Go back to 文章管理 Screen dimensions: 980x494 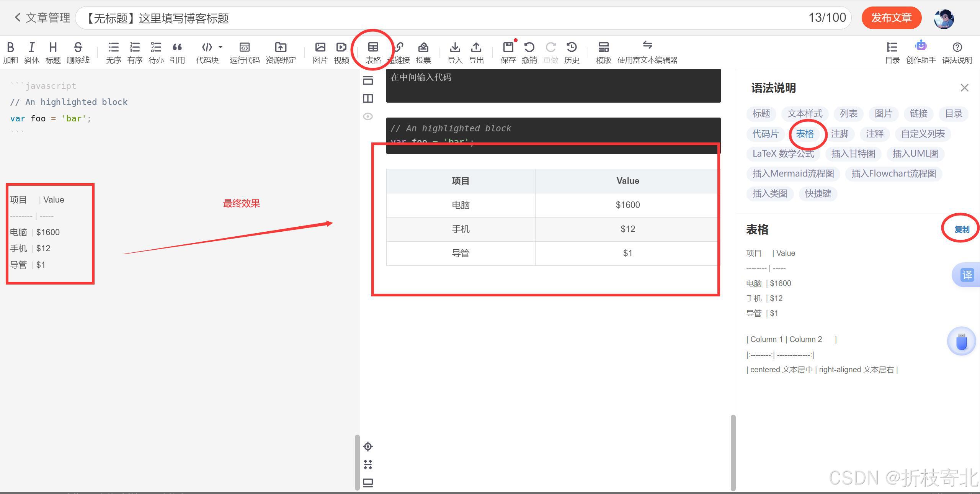point(42,18)
